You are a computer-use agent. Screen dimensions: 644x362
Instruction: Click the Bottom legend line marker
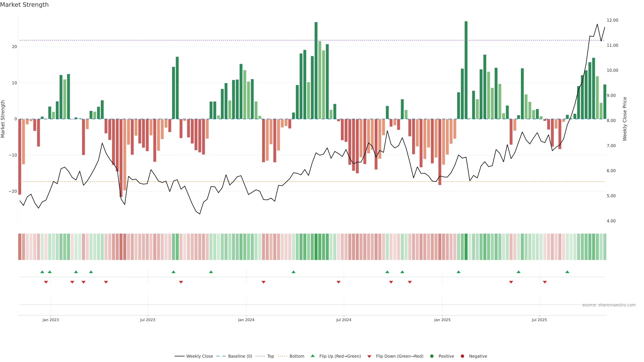click(282, 356)
